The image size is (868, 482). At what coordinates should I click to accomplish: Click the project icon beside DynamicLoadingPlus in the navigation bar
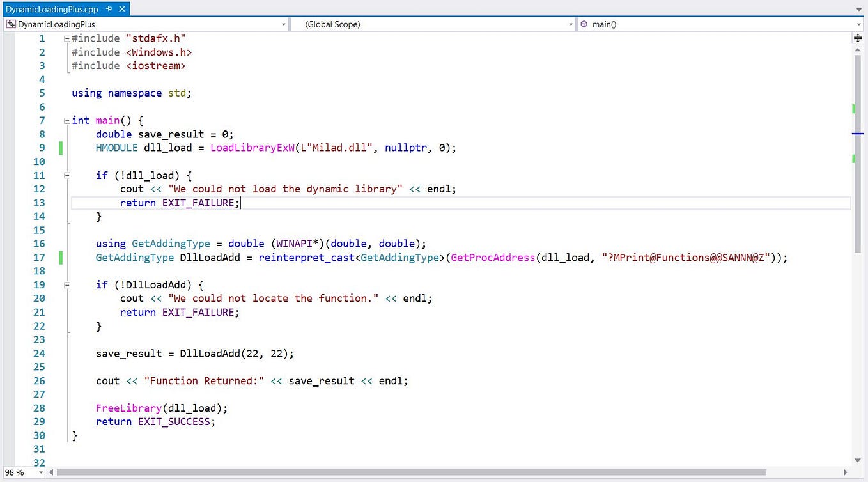coord(10,24)
